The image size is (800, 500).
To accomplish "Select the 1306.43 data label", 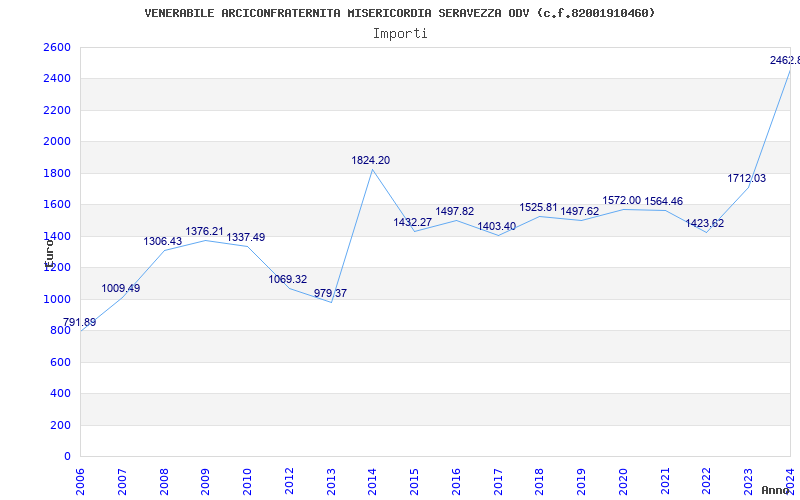I will click(163, 241).
